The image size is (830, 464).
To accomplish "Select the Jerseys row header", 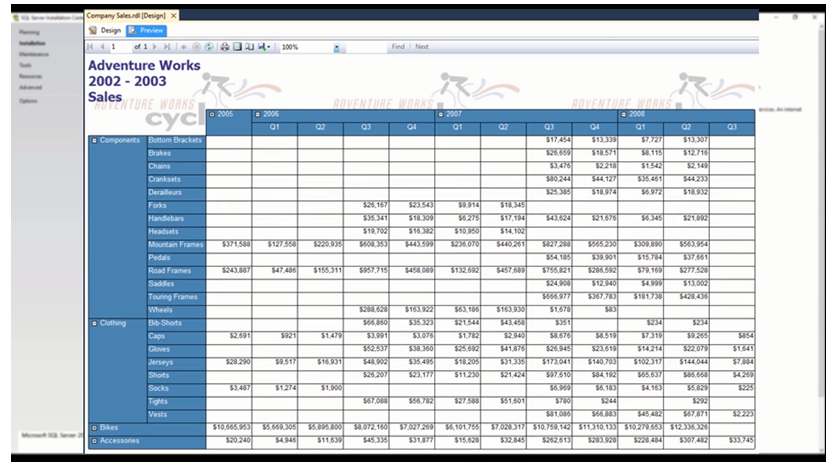I will tap(176, 362).
